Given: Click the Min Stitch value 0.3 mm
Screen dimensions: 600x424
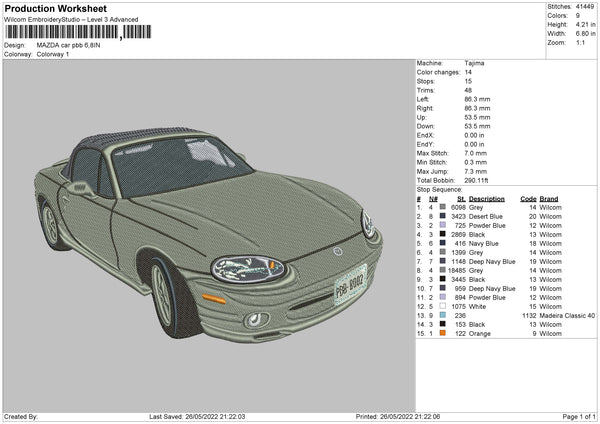Looking at the screenshot, I should click(476, 162).
